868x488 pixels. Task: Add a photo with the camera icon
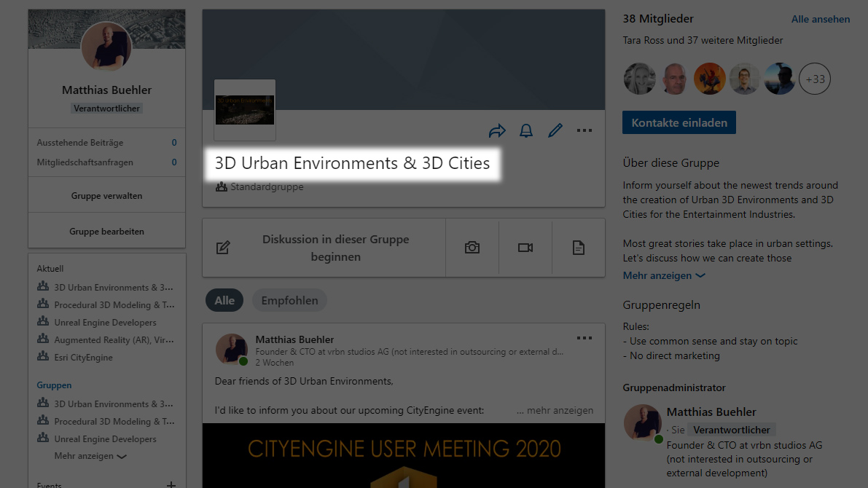click(472, 248)
